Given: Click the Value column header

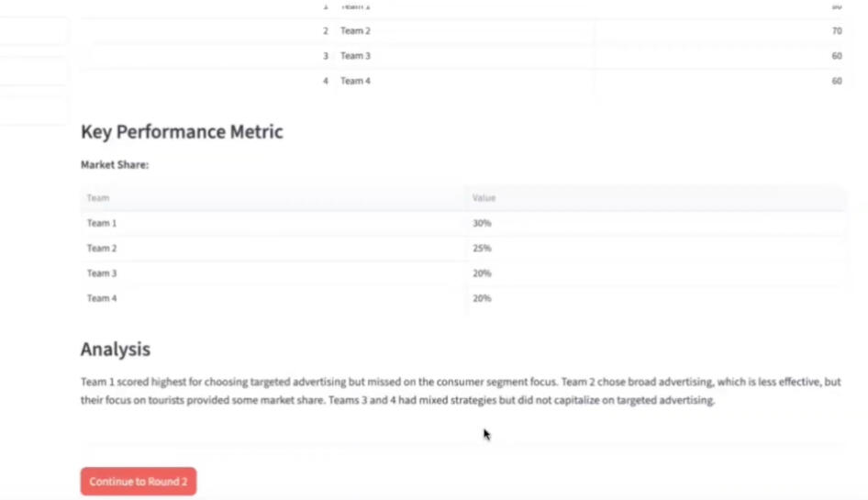Looking at the screenshot, I should tap(484, 198).
